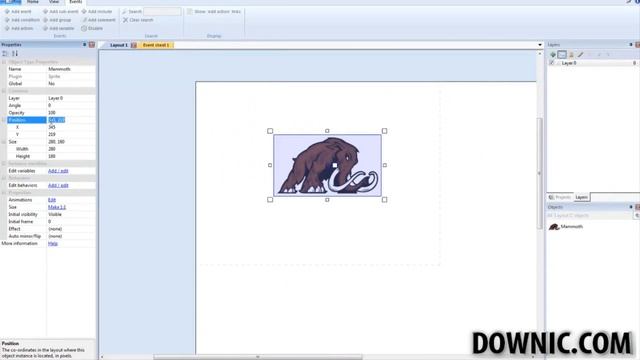This screenshot has width=640, height=360.
Task: Switch to the Event sheet 1 tab
Action: pos(156,45)
